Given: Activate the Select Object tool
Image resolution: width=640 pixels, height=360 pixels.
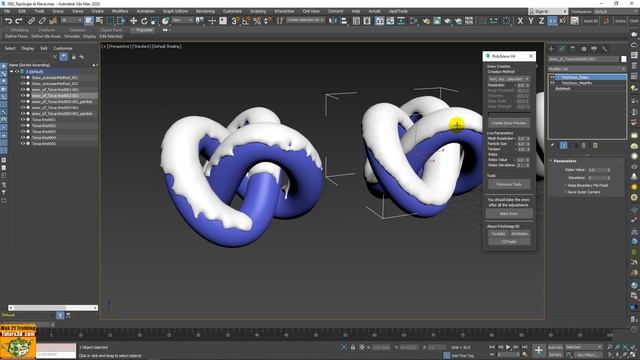Looking at the screenshot, I should coord(89,21).
